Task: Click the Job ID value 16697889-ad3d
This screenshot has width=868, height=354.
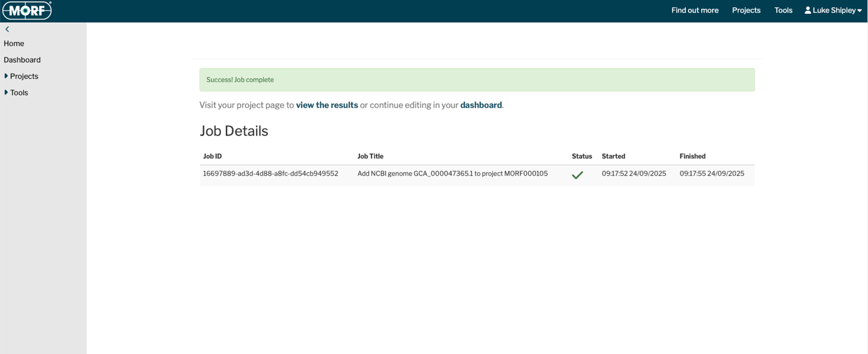Action: 271,173
